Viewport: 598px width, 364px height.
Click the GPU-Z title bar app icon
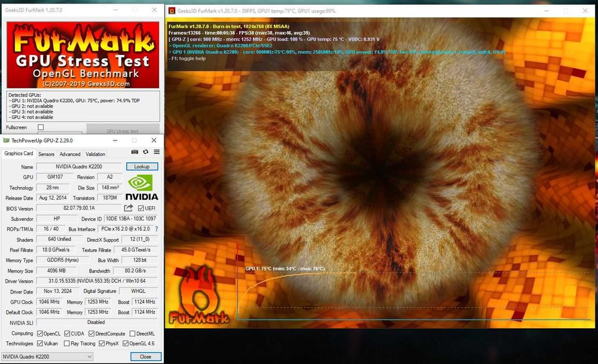tap(6, 140)
